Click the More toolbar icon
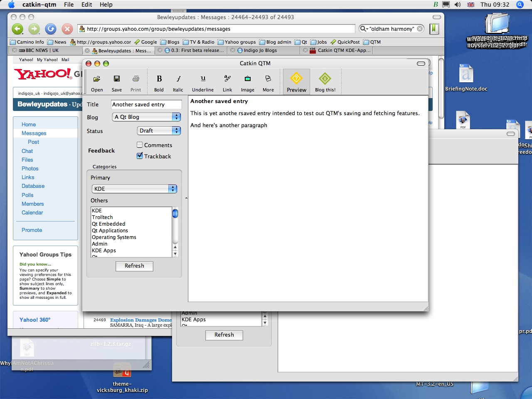The height and width of the screenshot is (399, 532). coord(268,82)
